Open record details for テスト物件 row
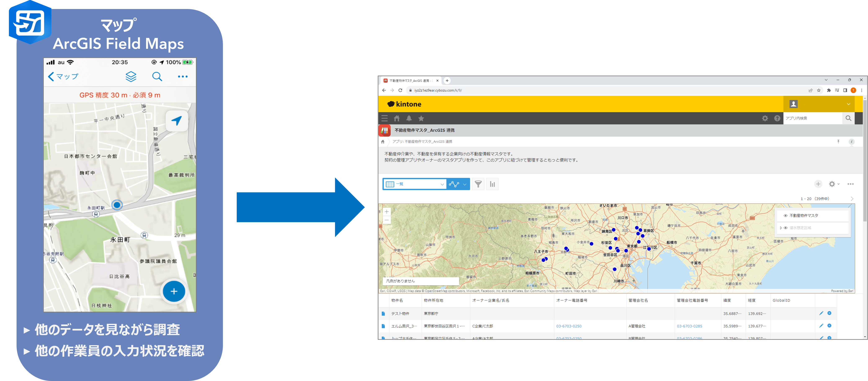This screenshot has width=868, height=381. click(x=383, y=314)
